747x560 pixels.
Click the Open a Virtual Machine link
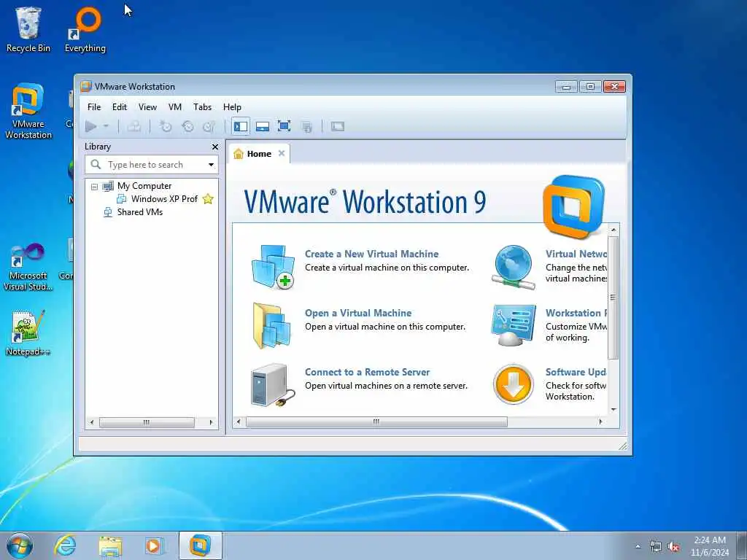click(358, 313)
